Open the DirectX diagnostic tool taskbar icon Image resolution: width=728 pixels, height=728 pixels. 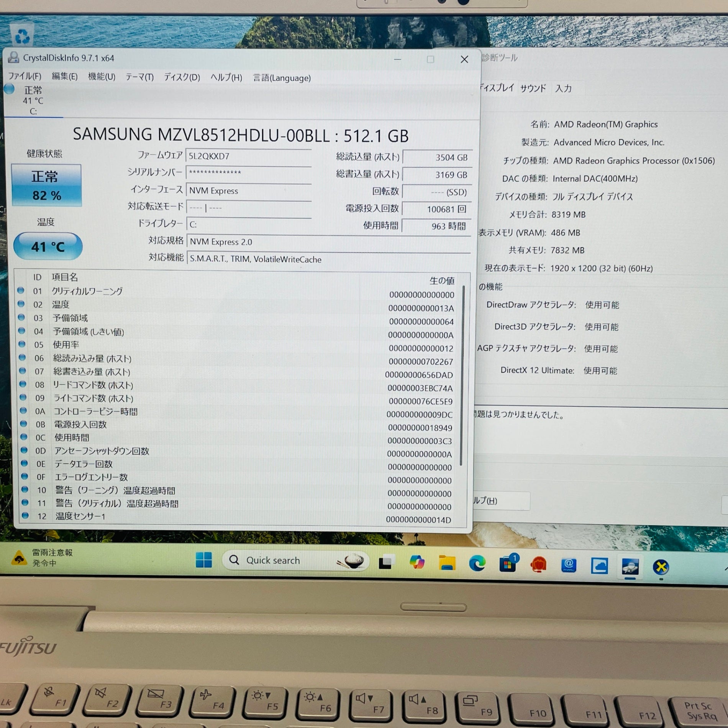[x=661, y=567]
